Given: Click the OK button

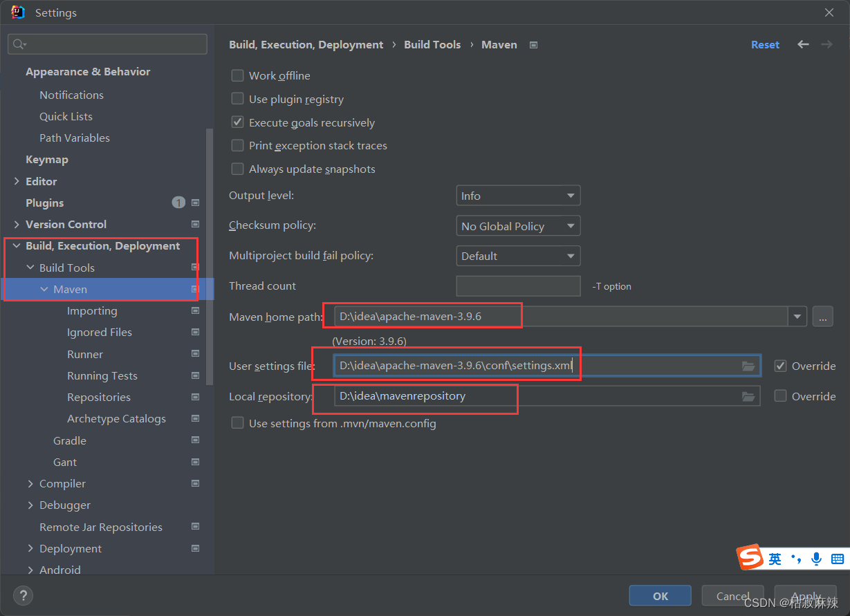Looking at the screenshot, I should coord(660,596).
